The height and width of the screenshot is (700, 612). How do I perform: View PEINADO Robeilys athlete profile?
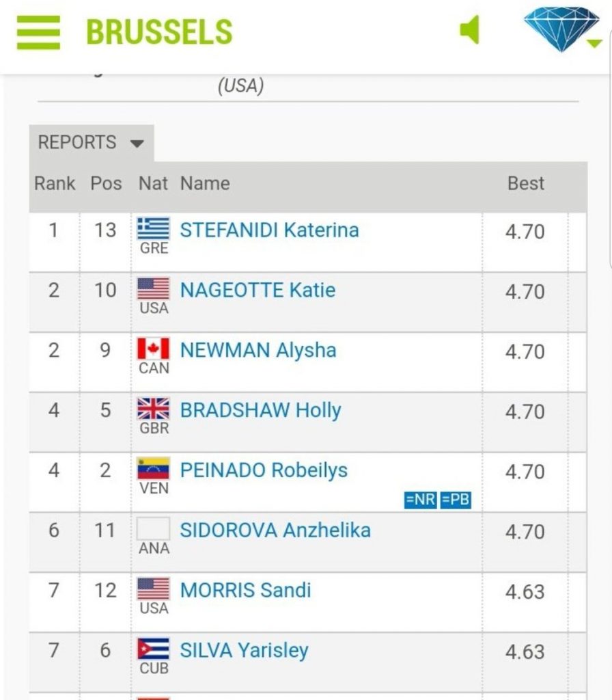pos(264,470)
